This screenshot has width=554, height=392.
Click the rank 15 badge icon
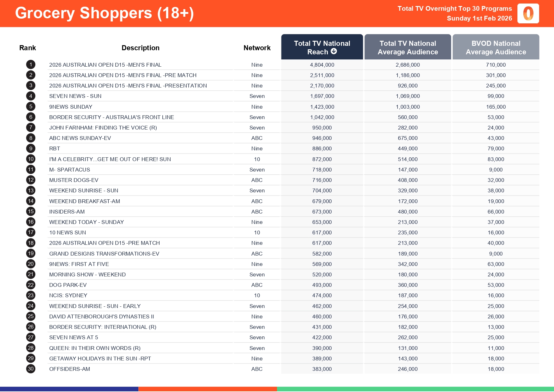click(x=31, y=212)
